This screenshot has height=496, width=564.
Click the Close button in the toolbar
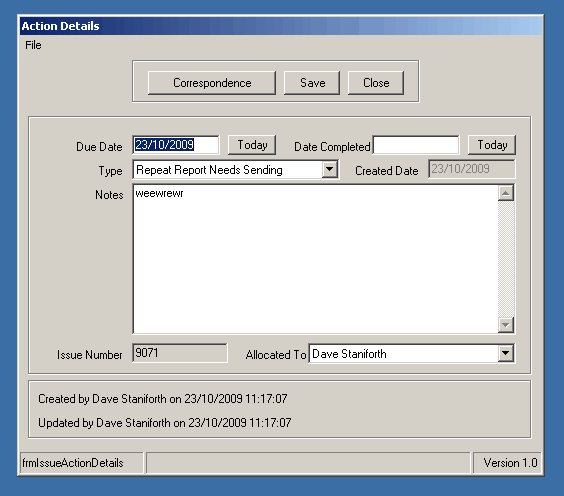coord(376,83)
